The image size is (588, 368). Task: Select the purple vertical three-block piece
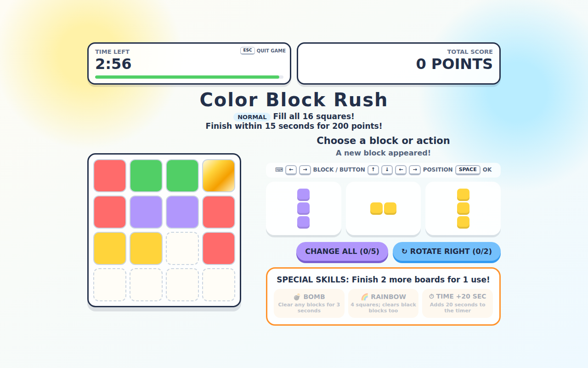pos(303,208)
